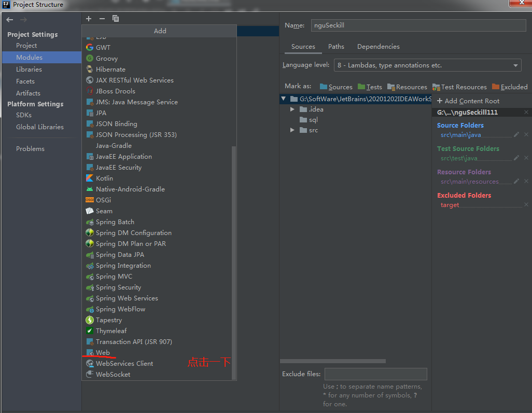This screenshot has height=413, width=532.
Task: Select JMS: Java Message Service
Action: tap(159, 102)
